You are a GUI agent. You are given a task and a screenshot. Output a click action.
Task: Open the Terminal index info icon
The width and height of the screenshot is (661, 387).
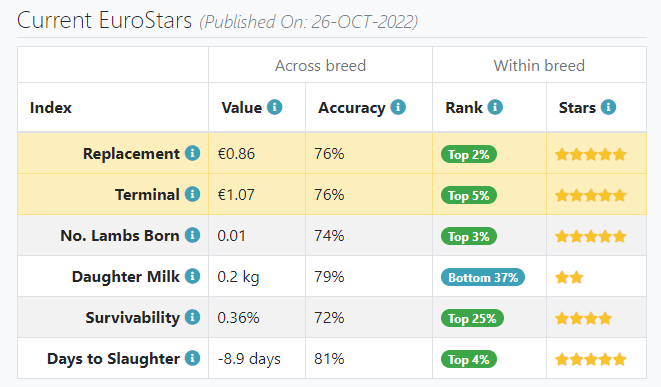point(192,194)
